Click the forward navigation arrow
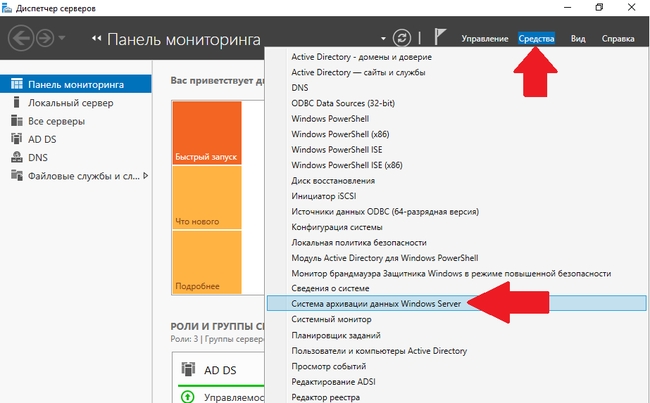 tap(45, 38)
